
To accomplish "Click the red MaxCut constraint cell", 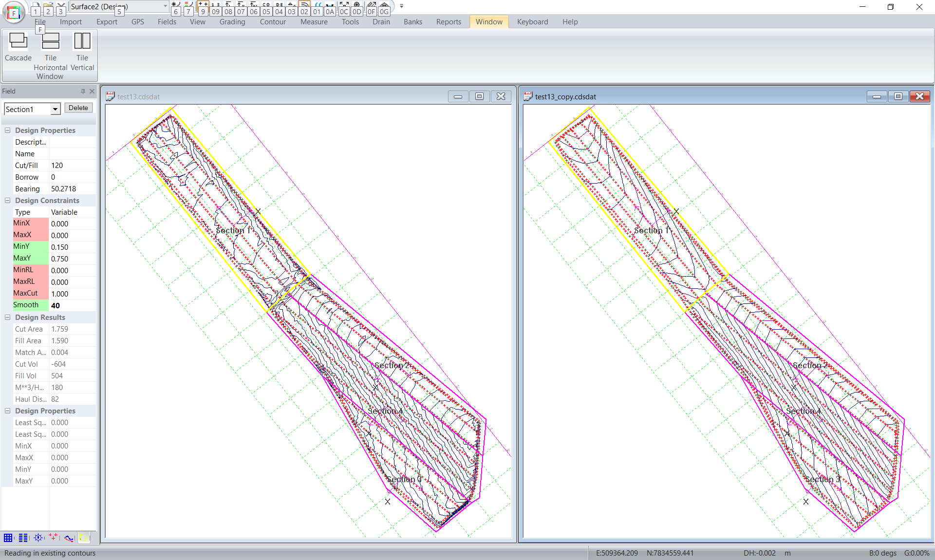I will tap(30, 293).
